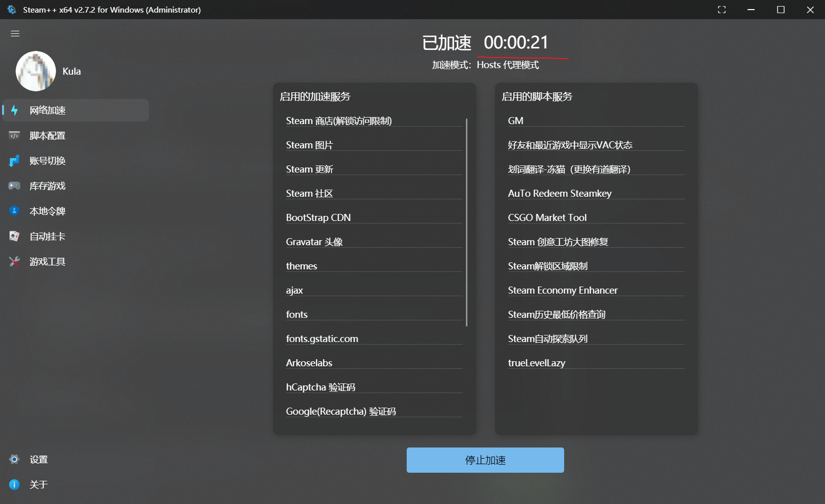825x504 pixels.
Task: Select fonts.gstatic.com service row
Action: [374, 339]
